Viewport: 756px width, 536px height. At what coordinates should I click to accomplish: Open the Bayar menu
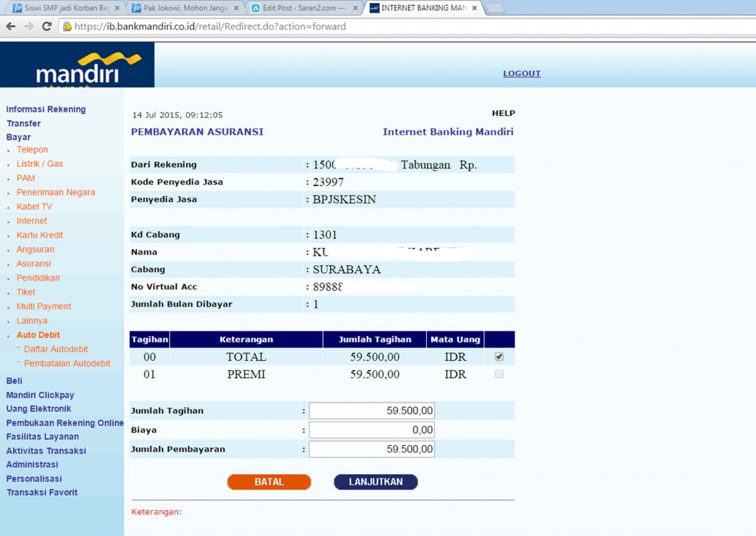pos(18,137)
